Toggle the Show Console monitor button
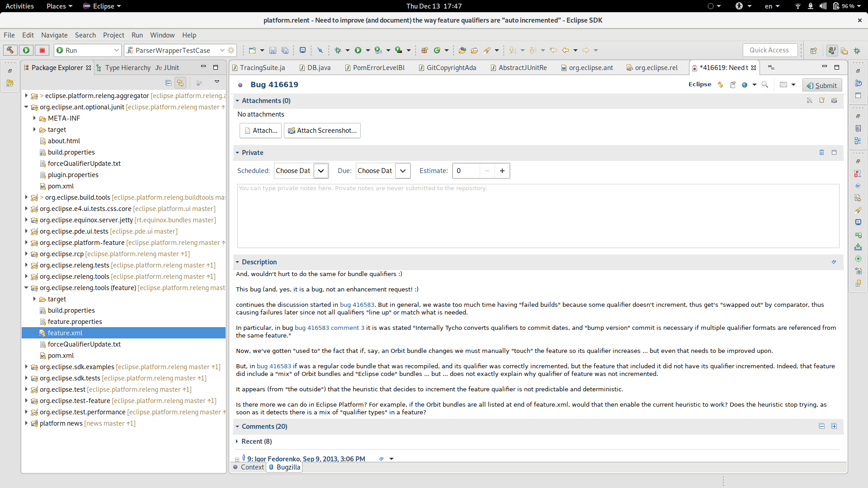 point(303,50)
